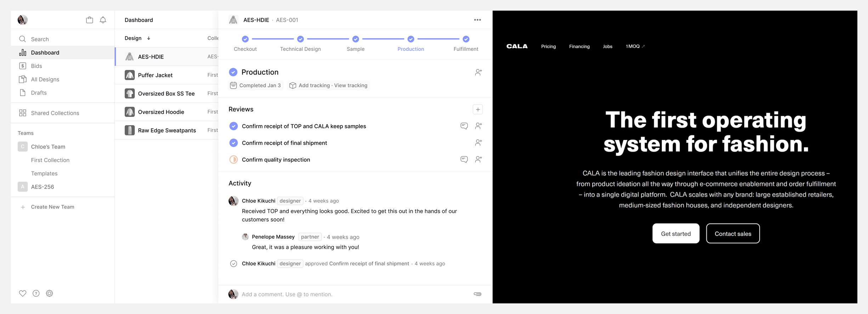Click assign person icon beside Production heading
Viewport: 868px width, 314px height.
(x=478, y=72)
